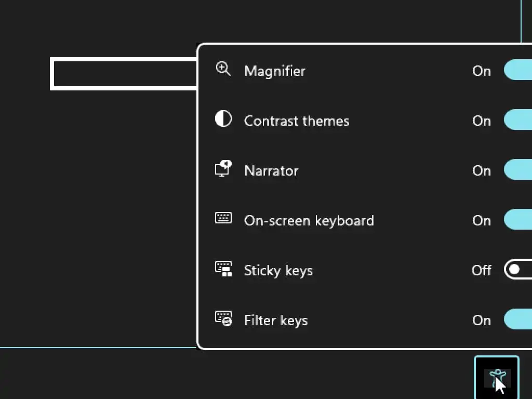
Task: Turn off On-screen keyboard toggle
Action: (518, 220)
